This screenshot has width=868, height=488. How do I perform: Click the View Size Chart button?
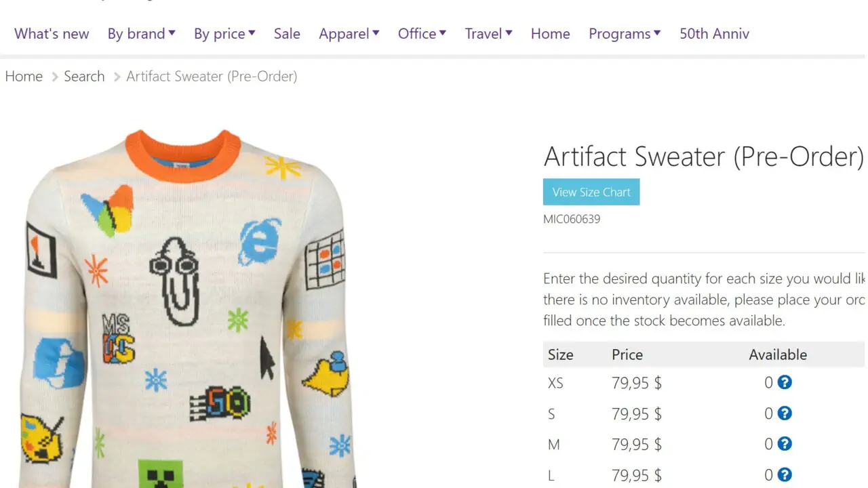tap(591, 192)
